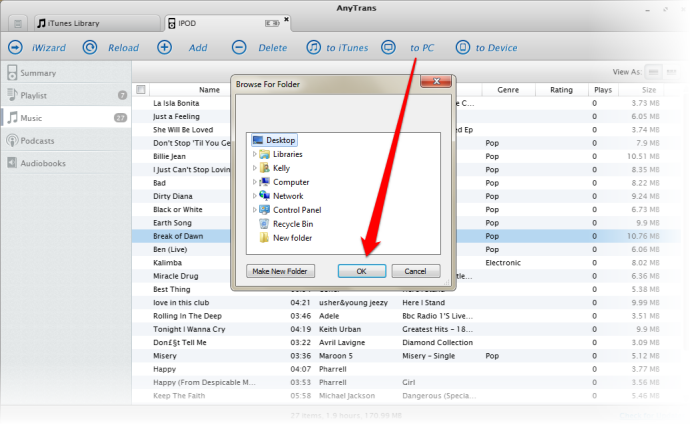Select New folder in the folder tree
The height and width of the screenshot is (424, 690).
click(x=286, y=238)
